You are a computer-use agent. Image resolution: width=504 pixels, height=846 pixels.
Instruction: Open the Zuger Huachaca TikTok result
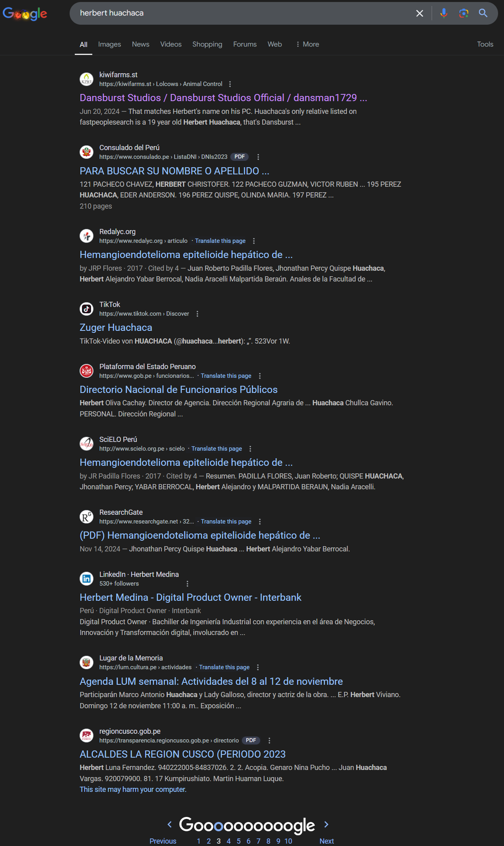(116, 327)
